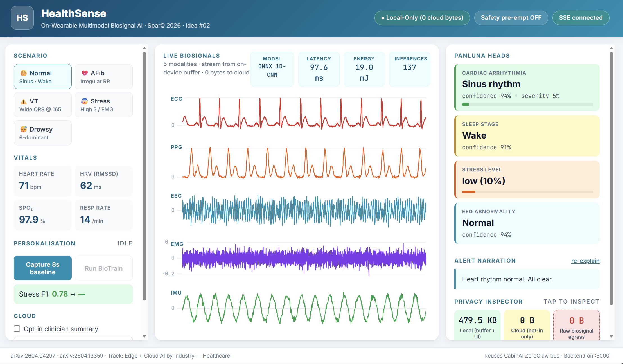Click the ENERGY 19.0 mJ stat tile
This screenshot has height=364, width=623.
364,69
